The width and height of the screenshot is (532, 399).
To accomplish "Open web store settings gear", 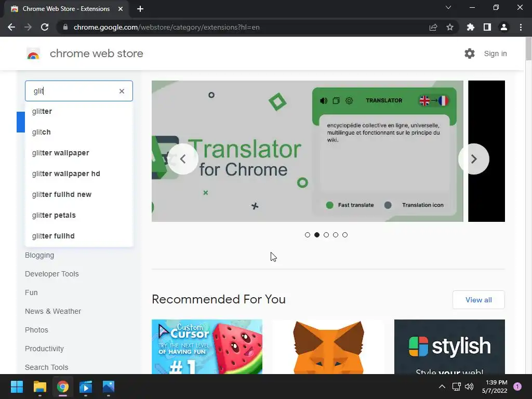I will click(470, 54).
